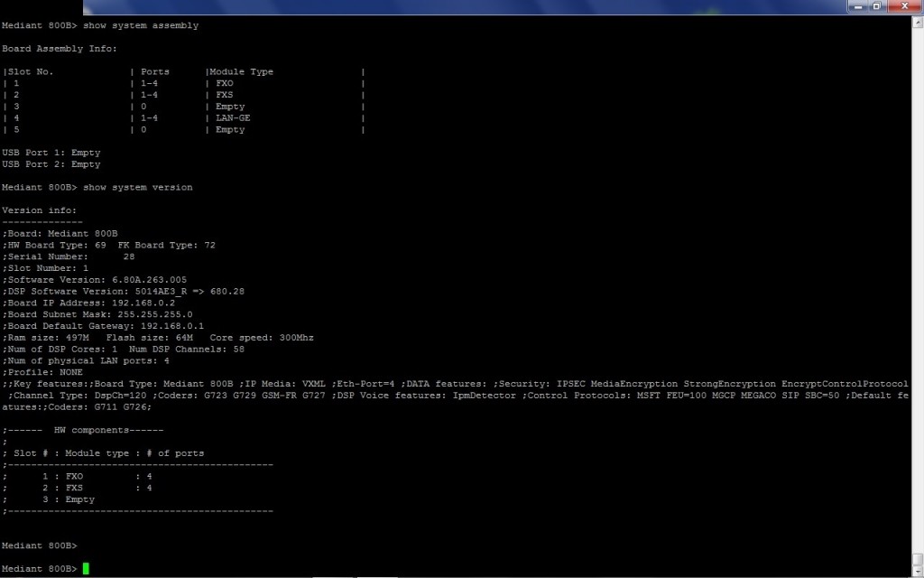This screenshot has height=578, width=924.
Task: Click HW components row '3 : Empty'
Action: 69,499
